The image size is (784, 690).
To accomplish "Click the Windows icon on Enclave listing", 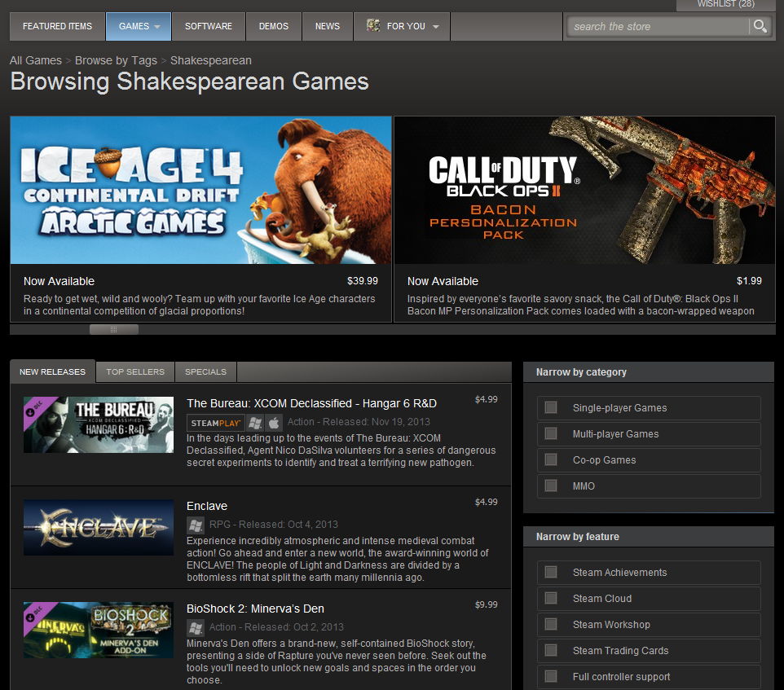I will (196, 525).
